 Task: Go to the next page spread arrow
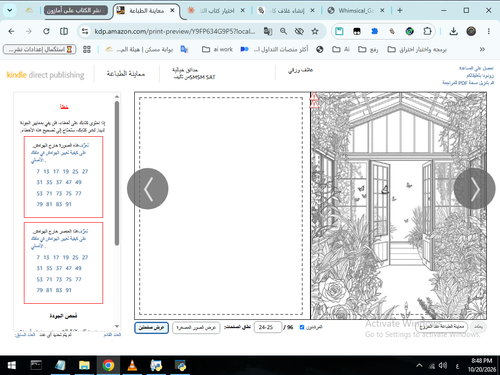point(474,189)
